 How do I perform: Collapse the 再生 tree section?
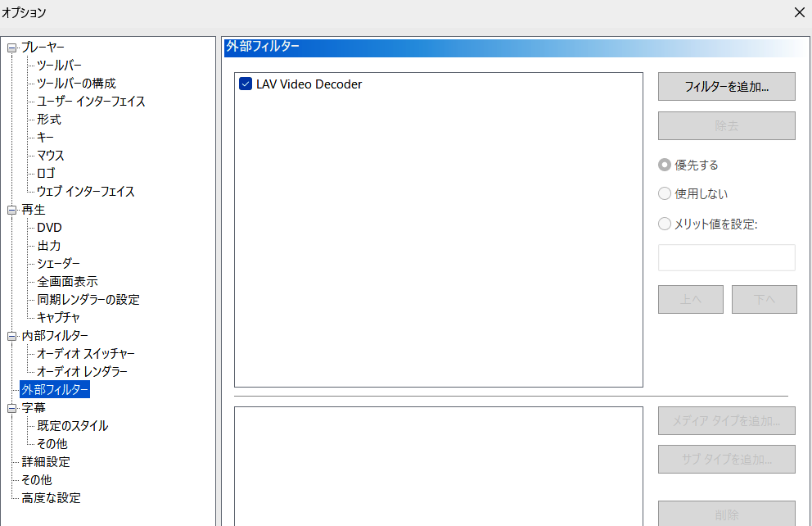click(11, 210)
